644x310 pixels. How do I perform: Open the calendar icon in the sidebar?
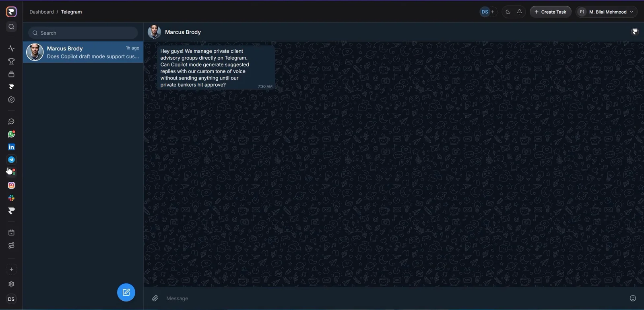(11, 233)
